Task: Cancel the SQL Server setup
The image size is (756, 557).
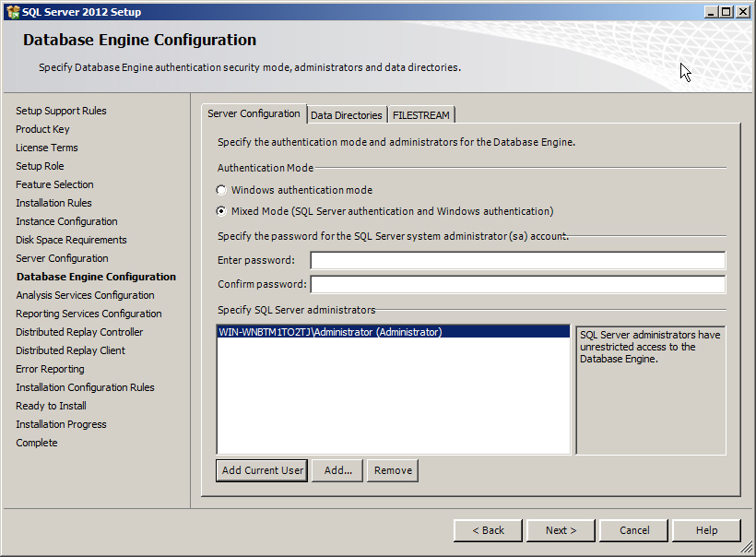Action: coord(634,530)
